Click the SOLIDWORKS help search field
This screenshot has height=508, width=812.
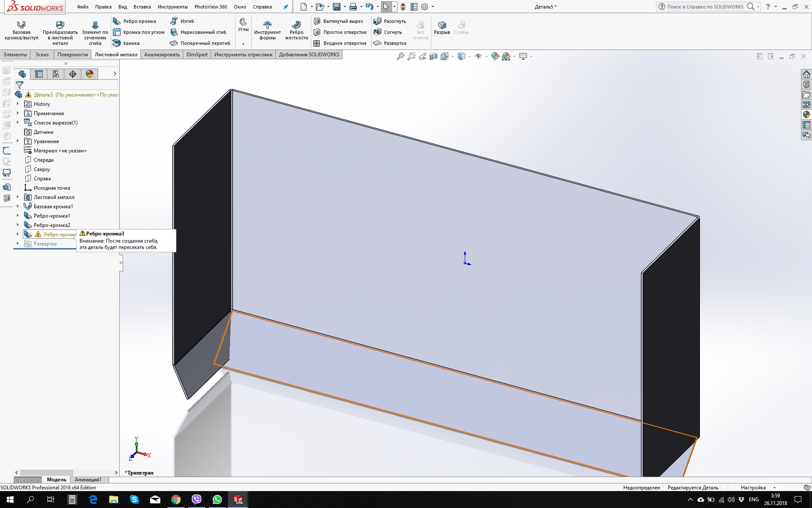click(705, 7)
